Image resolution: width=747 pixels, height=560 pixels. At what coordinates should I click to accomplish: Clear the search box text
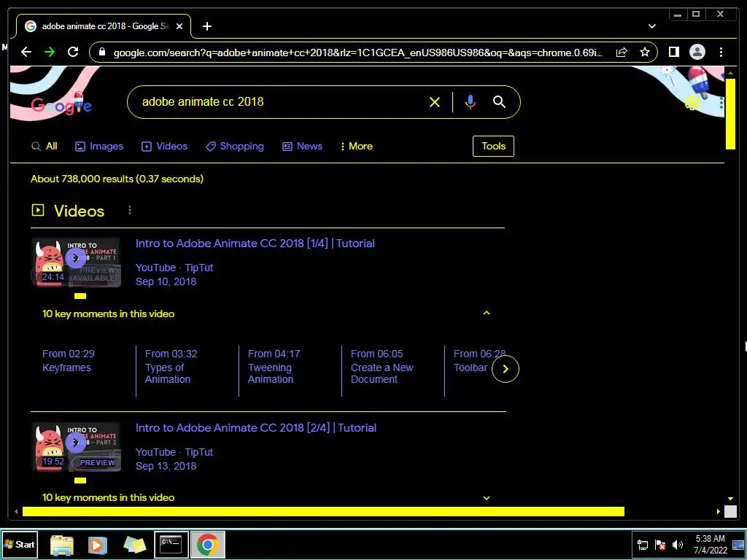tap(435, 102)
